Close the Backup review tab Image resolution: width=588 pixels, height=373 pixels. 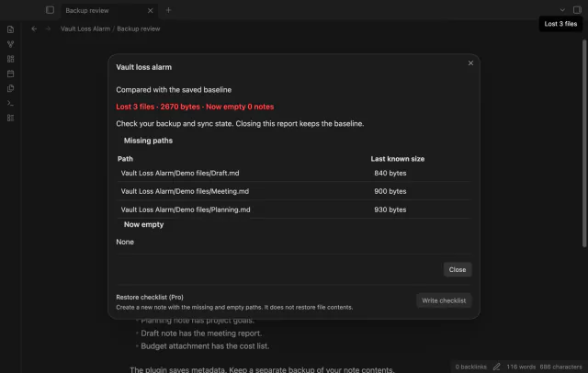(x=150, y=10)
